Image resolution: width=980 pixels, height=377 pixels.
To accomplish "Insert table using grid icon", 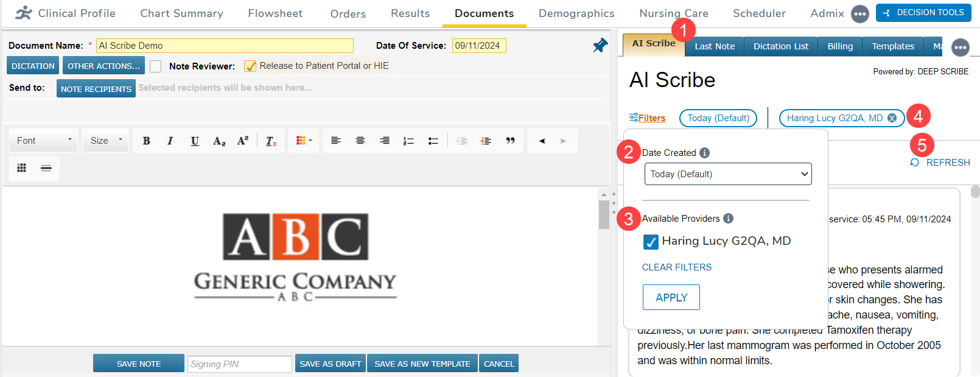I will pyautogui.click(x=22, y=168).
